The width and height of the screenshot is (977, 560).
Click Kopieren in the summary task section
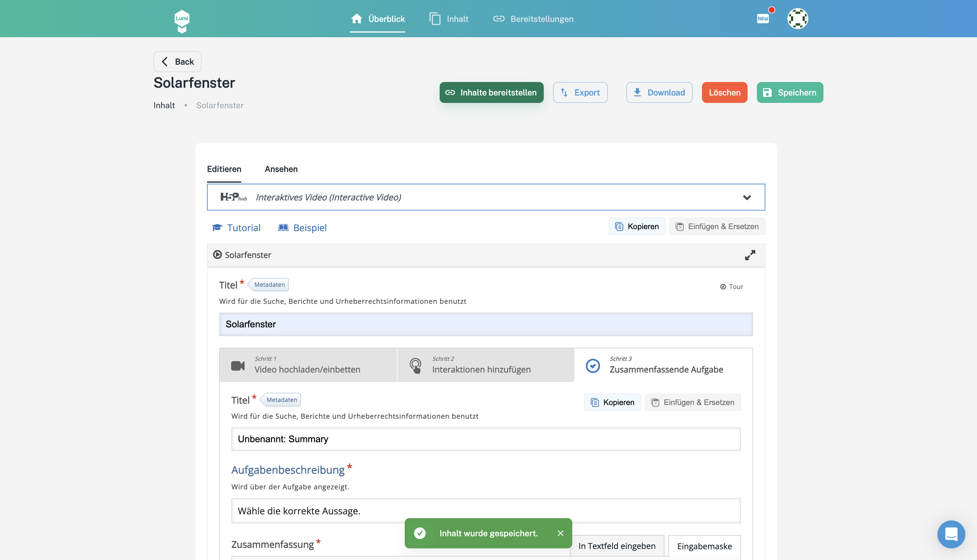click(x=612, y=402)
